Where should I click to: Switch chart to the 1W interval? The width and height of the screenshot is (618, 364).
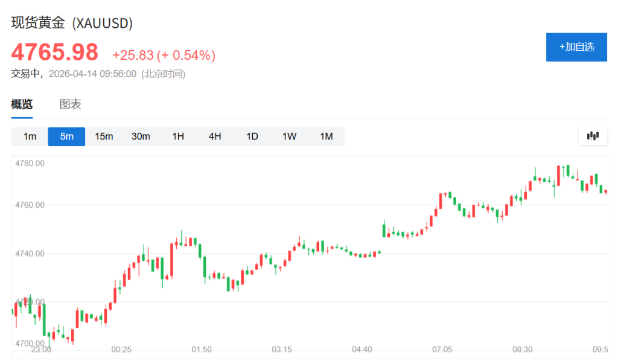[289, 136]
